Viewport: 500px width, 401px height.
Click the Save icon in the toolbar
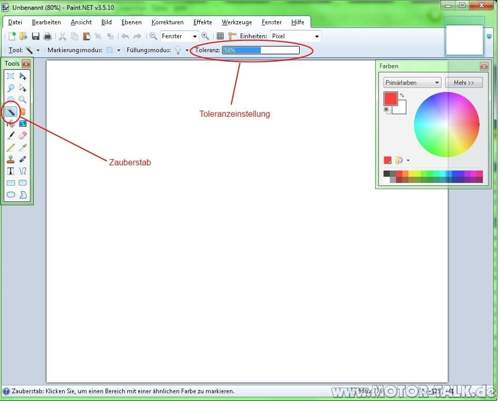36,36
